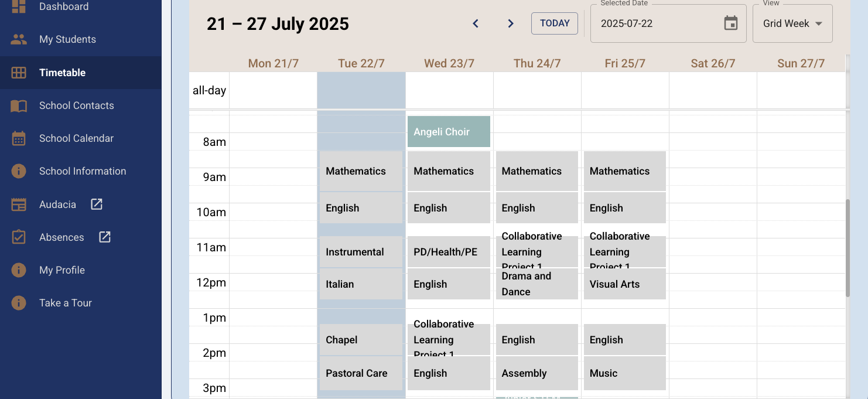Open the Angeli Choir event on Wednesday
This screenshot has width=868, height=399.
click(x=449, y=132)
